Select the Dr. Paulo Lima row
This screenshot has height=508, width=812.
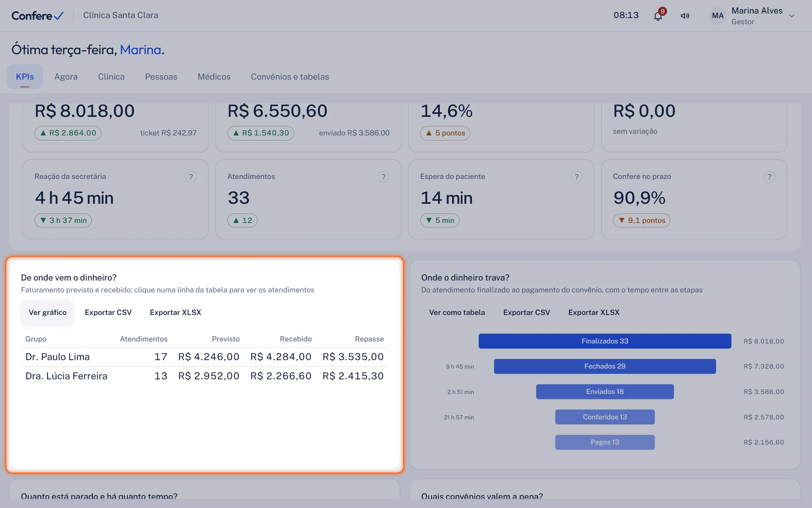pos(205,357)
